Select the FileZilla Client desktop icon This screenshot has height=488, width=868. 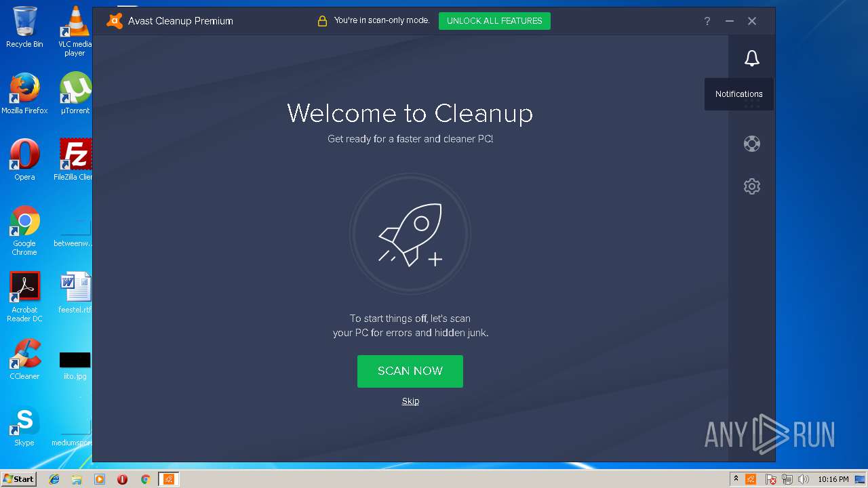point(75,160)
